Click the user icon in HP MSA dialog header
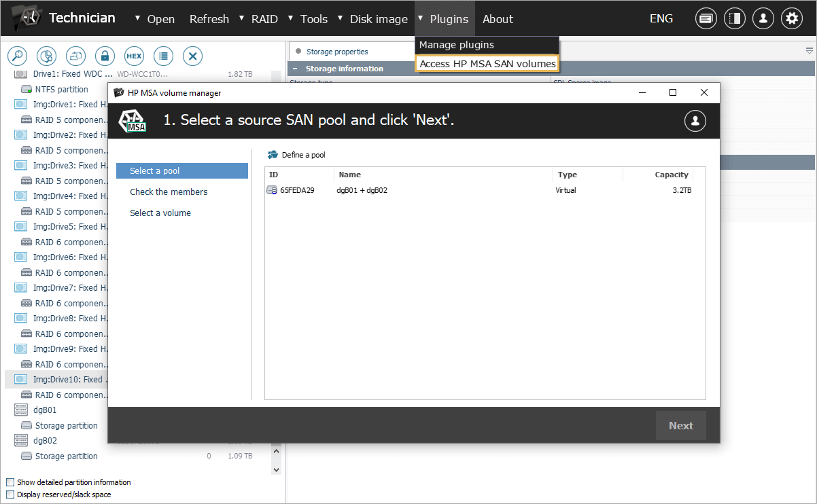This screenshot has width=817, height=504. click(695, 121)
